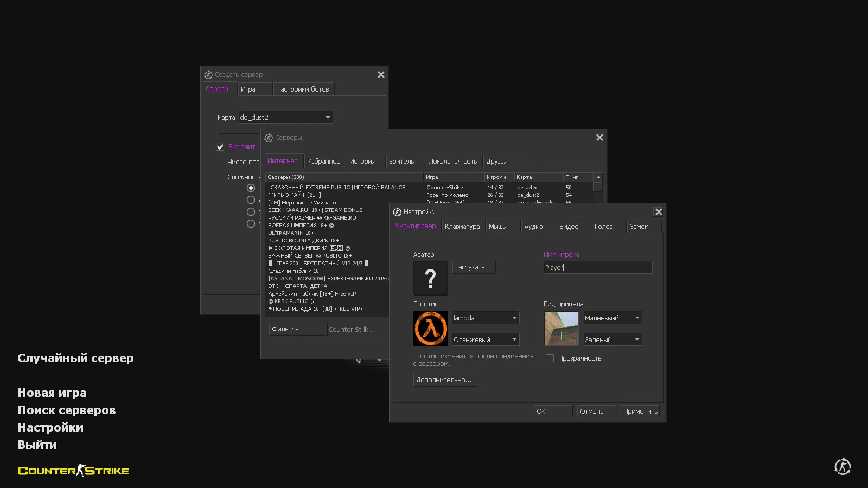
Task: Click the Загрузить button for avatar
Action: pyautogui.click(x=473, y=267)
